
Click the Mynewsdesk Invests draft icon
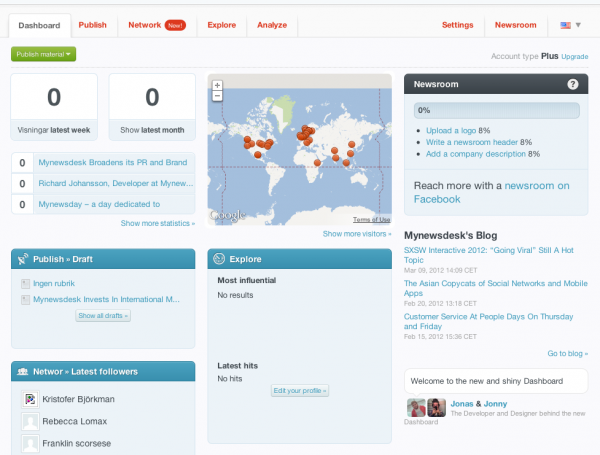coord(25,300)
